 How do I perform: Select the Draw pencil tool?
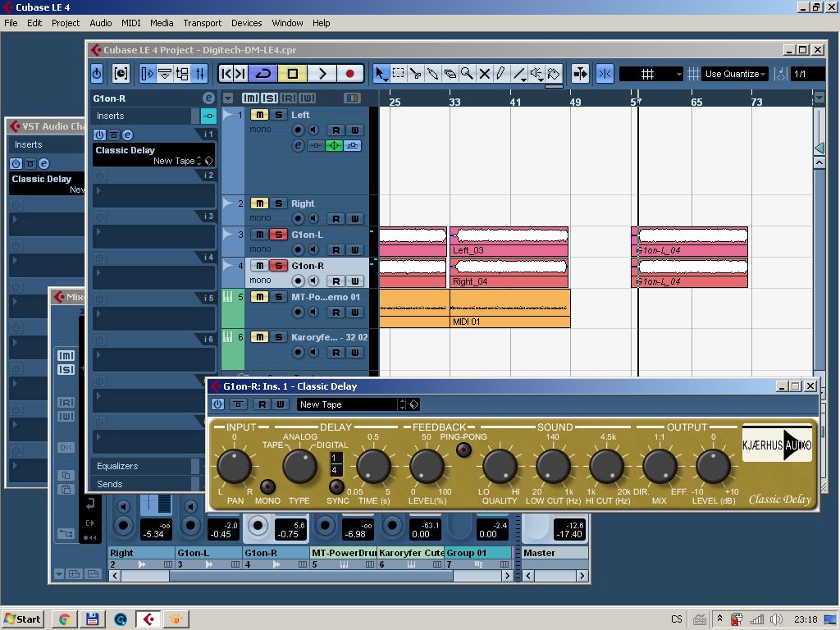click(x=501, y=74)
